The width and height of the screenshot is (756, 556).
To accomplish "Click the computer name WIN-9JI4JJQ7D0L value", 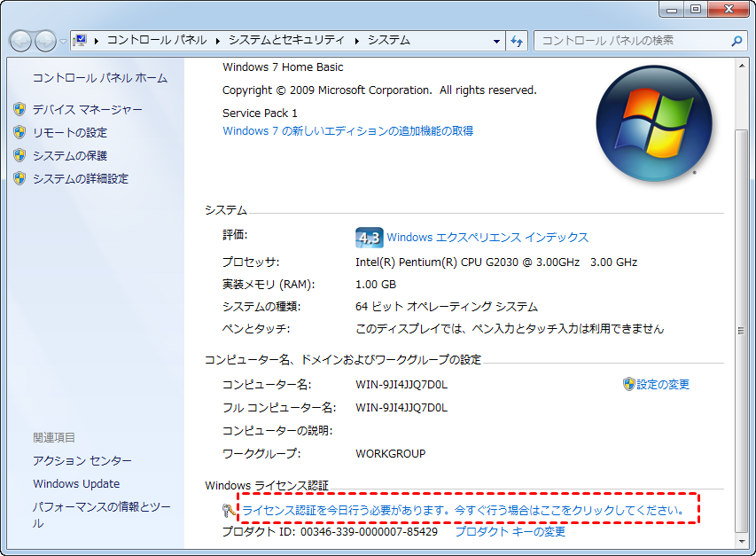I will 401,384.
